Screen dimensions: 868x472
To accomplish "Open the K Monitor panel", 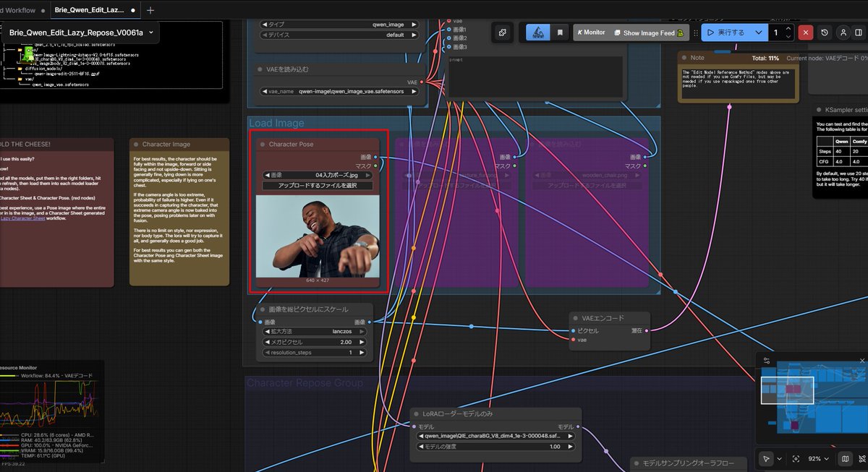I will click(591, 33).
